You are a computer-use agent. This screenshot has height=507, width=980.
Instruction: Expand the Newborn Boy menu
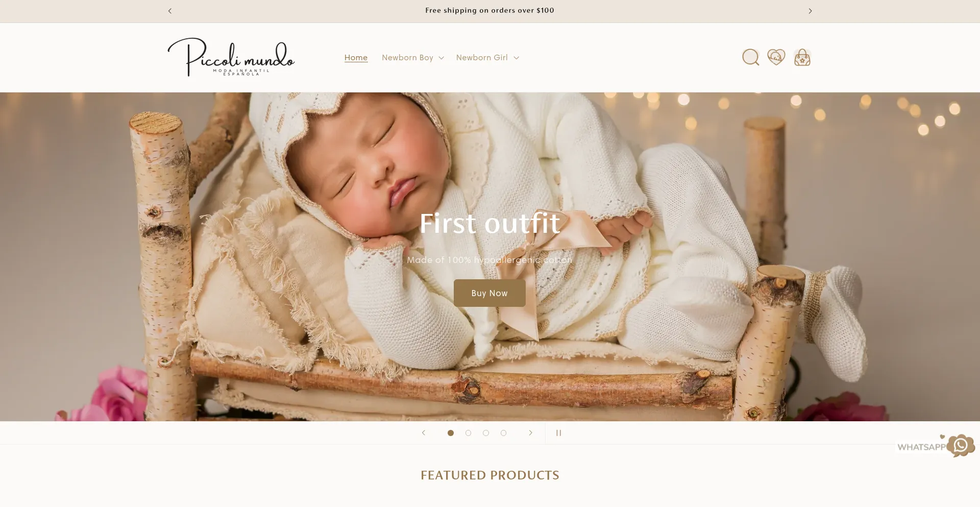[413, 58]
